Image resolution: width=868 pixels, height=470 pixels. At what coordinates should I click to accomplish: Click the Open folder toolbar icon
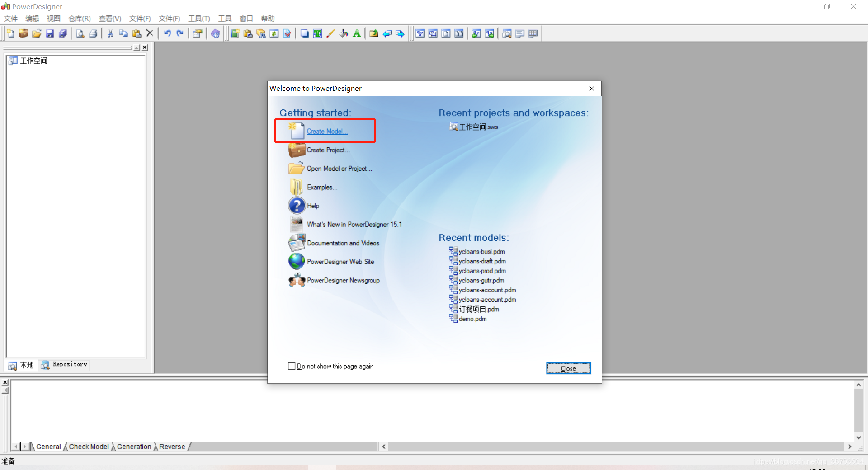(x=37, y=33)
